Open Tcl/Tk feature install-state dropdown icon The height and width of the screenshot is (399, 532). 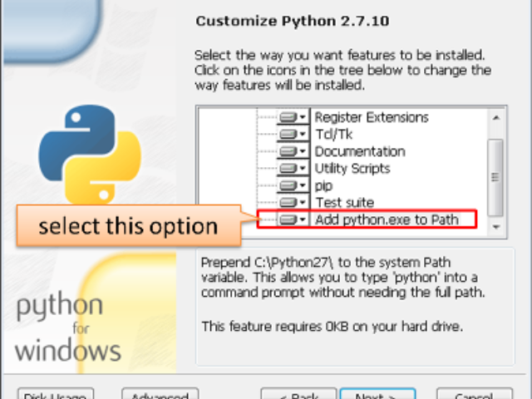click(x=293, y=134)
